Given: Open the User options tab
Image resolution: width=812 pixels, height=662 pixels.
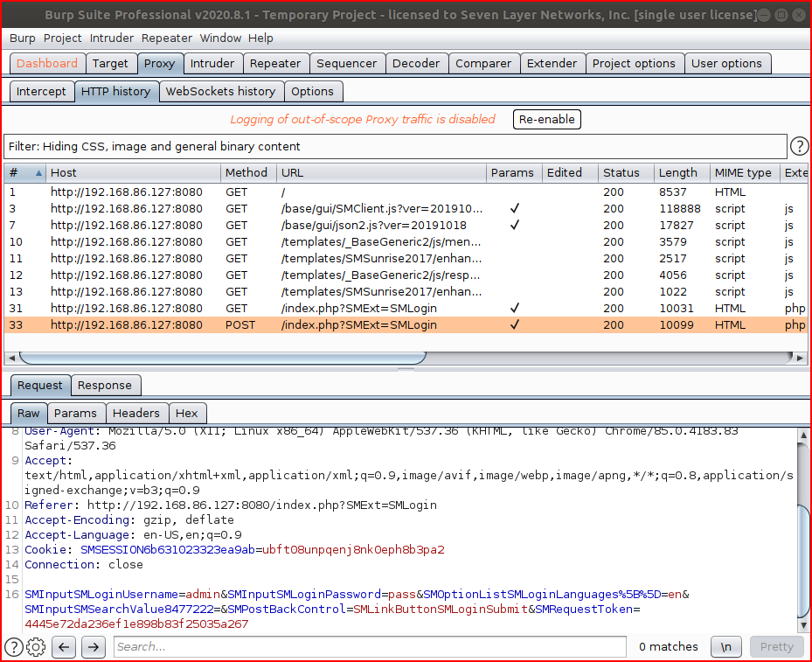Looking at the screenshot, I should [x=726, y=64].
